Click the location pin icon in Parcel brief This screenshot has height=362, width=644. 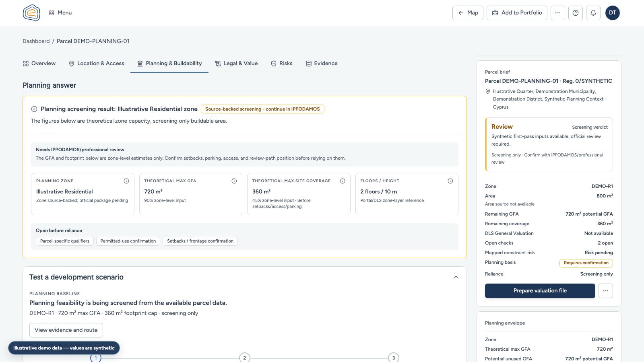pyautogui.click(x=488, y=91)
